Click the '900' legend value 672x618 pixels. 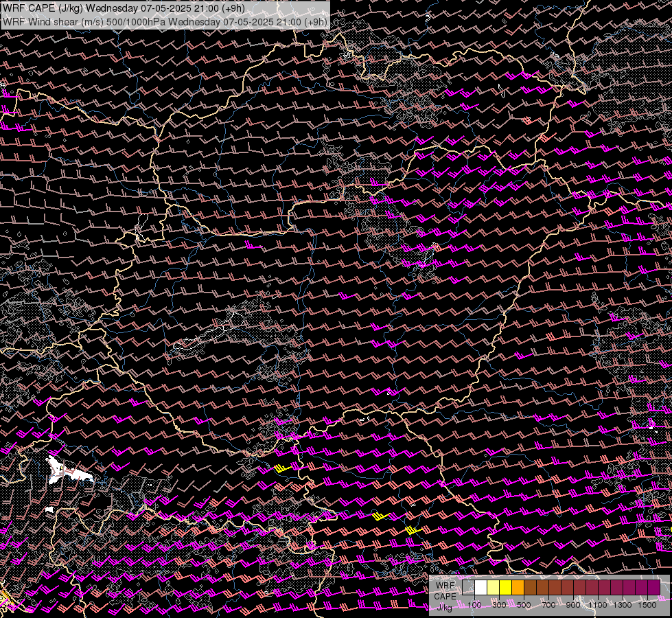coord(573,605)
